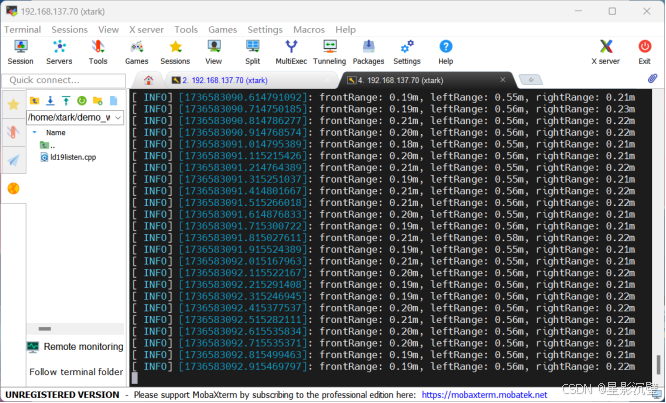
Task: Open the X server menu
Action: (x=146, y=30)
